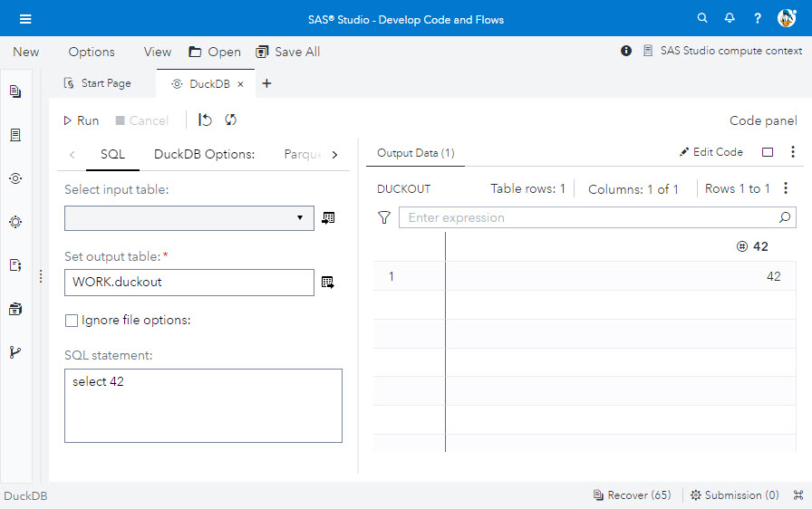Click the Cancel button
812x509 pixels.
[142, 120]
